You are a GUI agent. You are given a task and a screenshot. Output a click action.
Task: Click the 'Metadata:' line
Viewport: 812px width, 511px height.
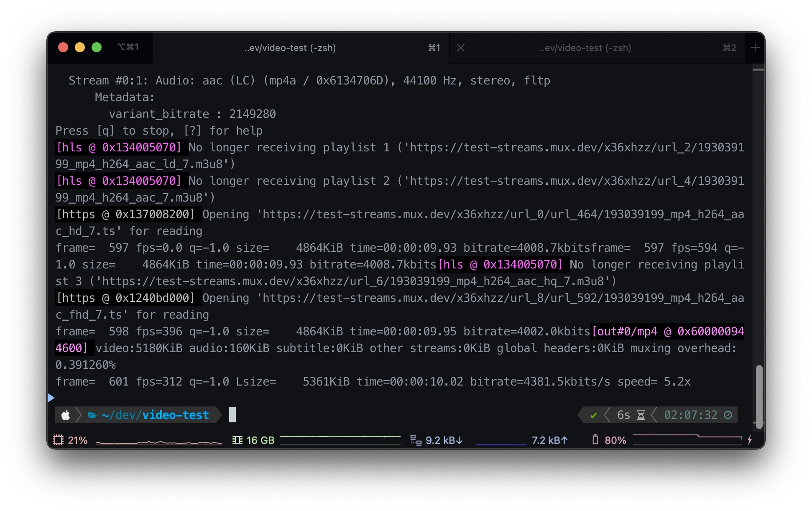[x=125, y=97]
